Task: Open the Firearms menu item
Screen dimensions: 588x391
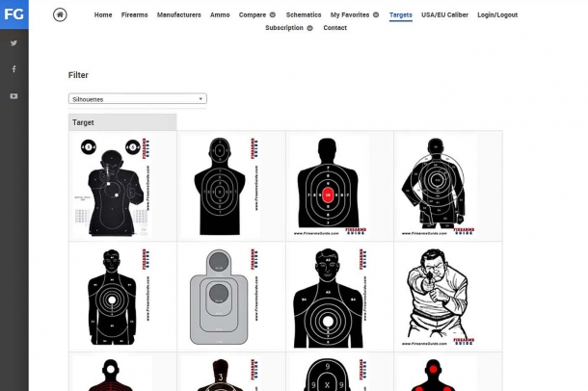Action: click(134, 15)
